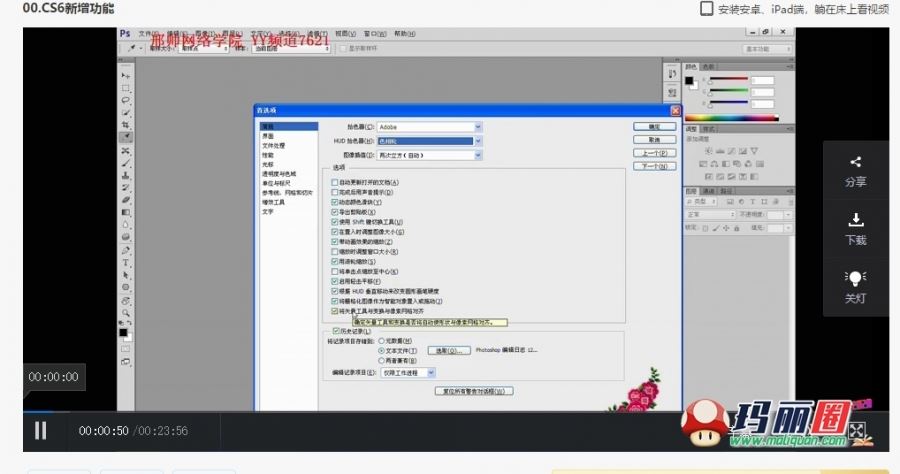The width and height of the screenshot is (900, 474).
Task: Select the Path Selection tool
Action: [x=125, y=275]
